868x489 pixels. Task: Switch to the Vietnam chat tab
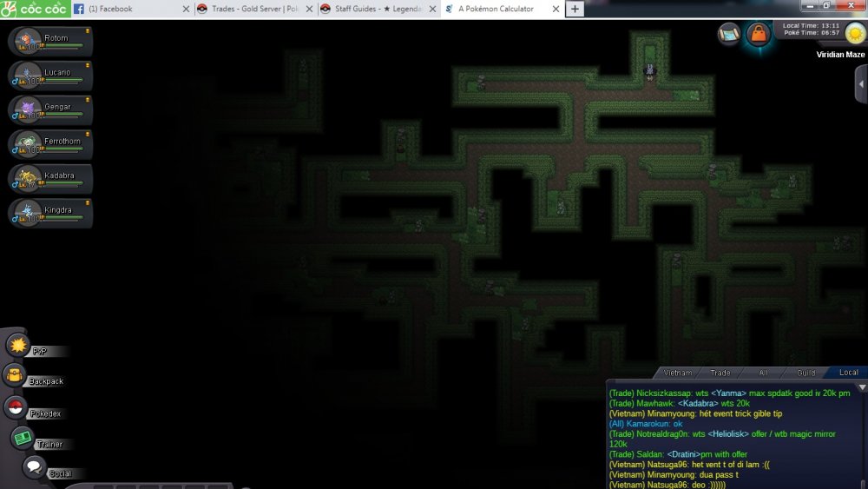coord(677,373)
